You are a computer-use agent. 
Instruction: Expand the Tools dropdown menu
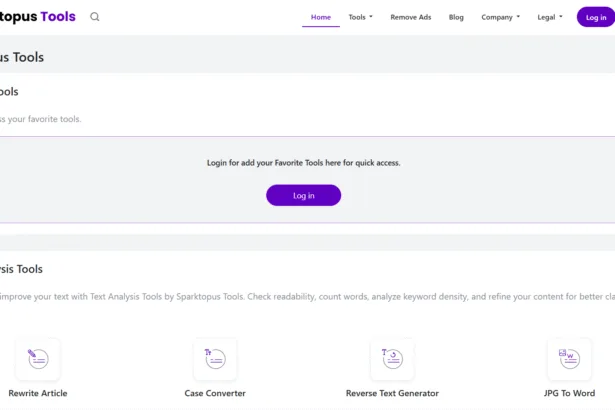360,17
